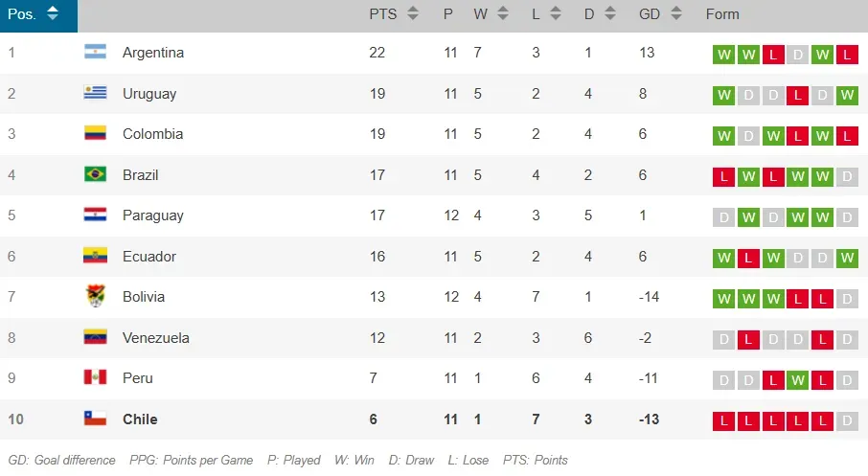The width and height of the screenshot is (868, 476).
Task: Click Argentina's first green W form badge
Action: tap(723, 54)
